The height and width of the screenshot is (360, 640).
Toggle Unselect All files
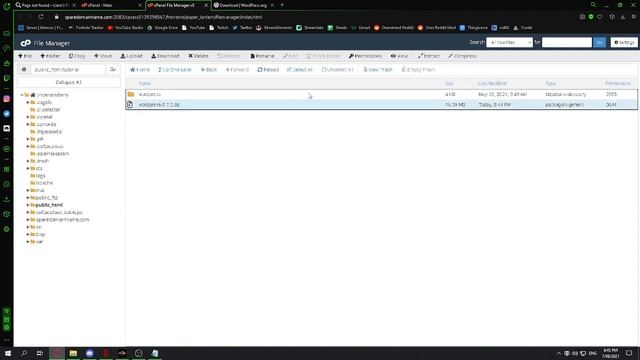[338, 70]
